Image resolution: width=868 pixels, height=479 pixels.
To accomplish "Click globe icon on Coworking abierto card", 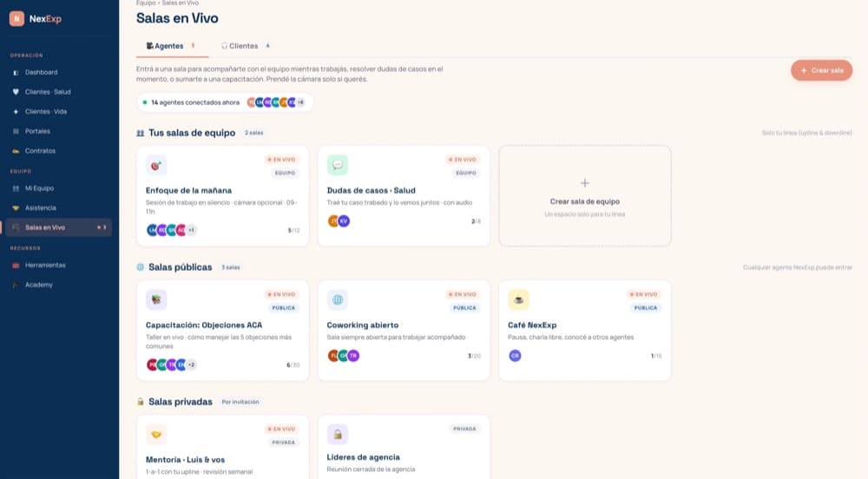I will (337, 299).
